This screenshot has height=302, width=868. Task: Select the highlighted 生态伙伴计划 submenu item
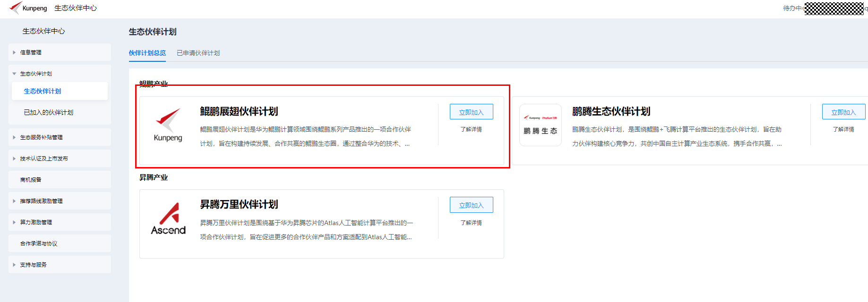tap(60, 91)
